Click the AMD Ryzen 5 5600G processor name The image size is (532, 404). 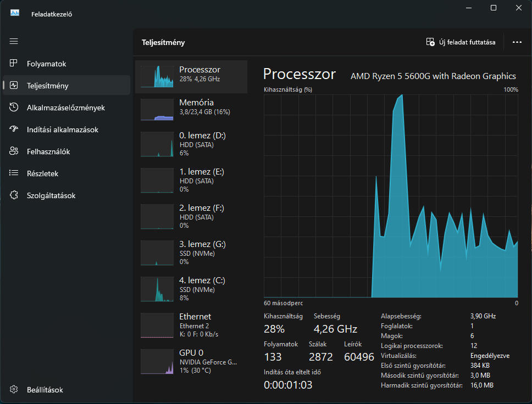tap(433, 76)
